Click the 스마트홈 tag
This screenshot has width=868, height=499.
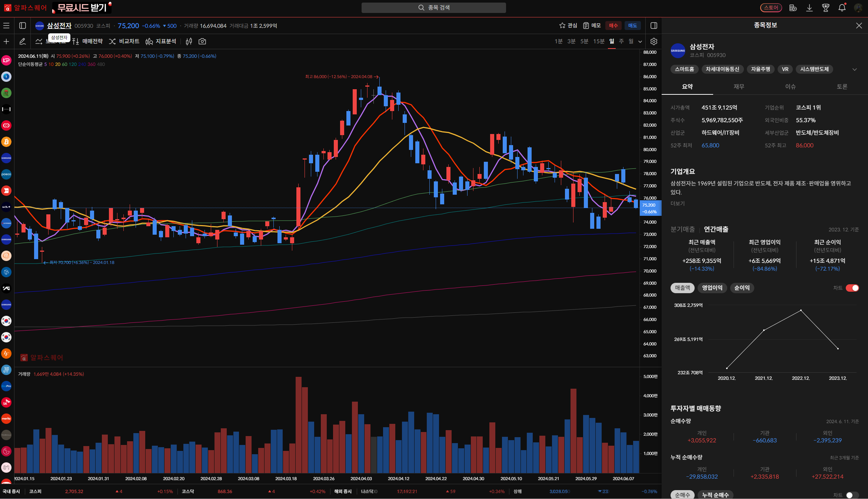[684, 70]
